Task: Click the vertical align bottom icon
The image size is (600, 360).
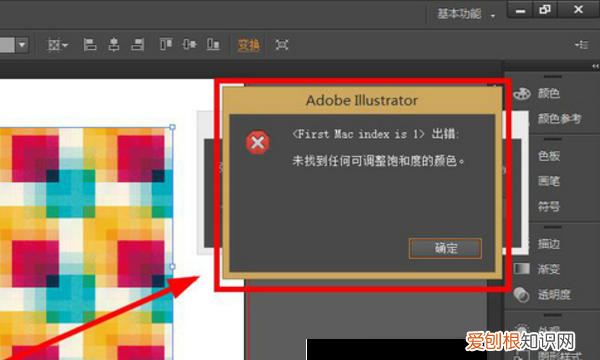Action: [x=213, y=44]
